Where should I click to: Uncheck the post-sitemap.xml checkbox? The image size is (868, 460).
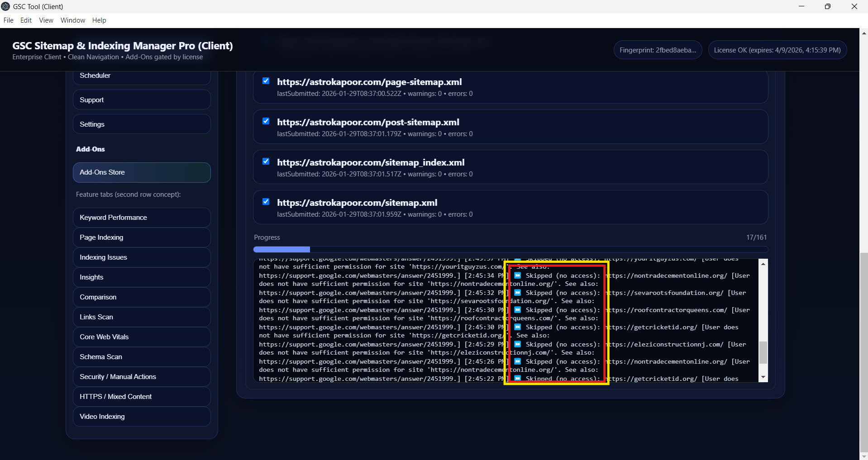click(266, 121)
